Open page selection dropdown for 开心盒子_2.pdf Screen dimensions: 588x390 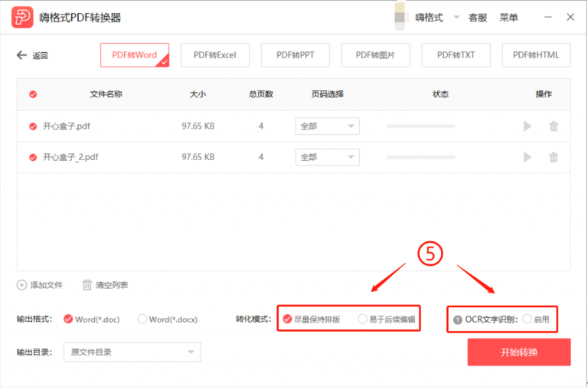(328, 157)
